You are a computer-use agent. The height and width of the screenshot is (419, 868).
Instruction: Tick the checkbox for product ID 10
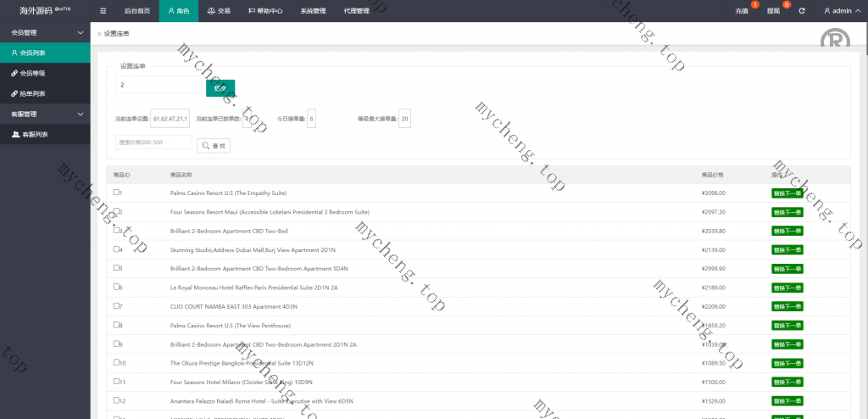[116, 362]
